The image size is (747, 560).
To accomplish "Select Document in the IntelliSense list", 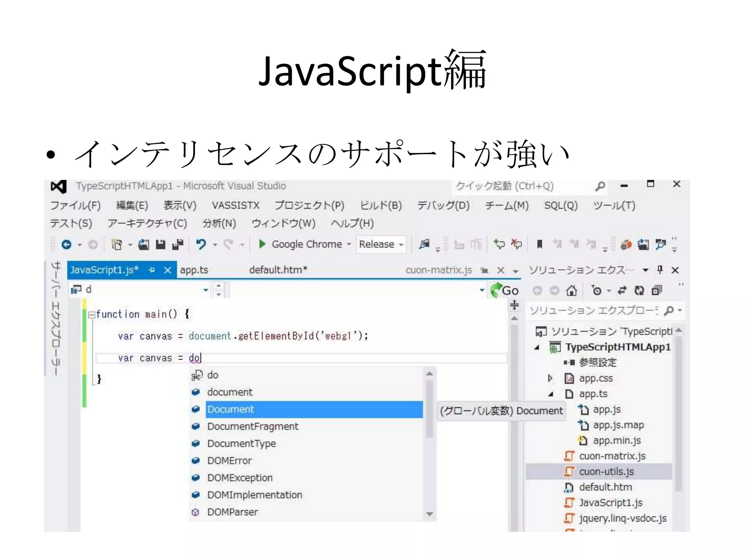I will click(x=314, y=409).
